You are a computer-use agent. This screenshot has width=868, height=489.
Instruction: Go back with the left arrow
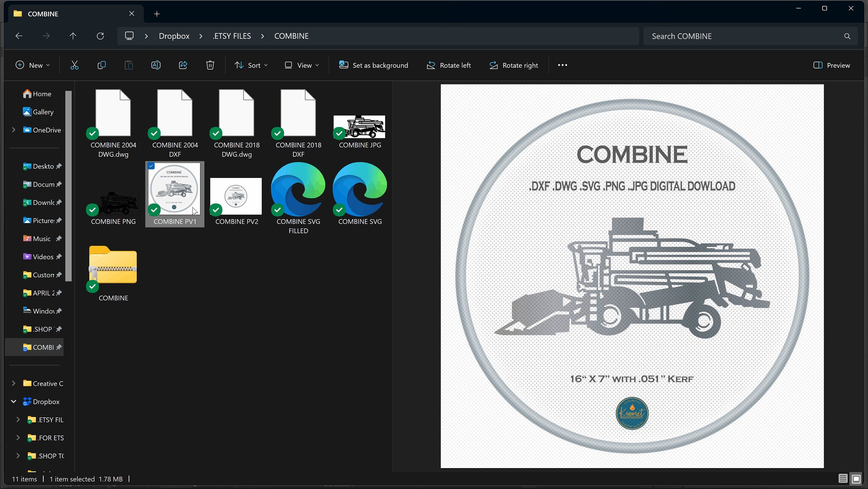pyautogui.click(x=19, y=36)
